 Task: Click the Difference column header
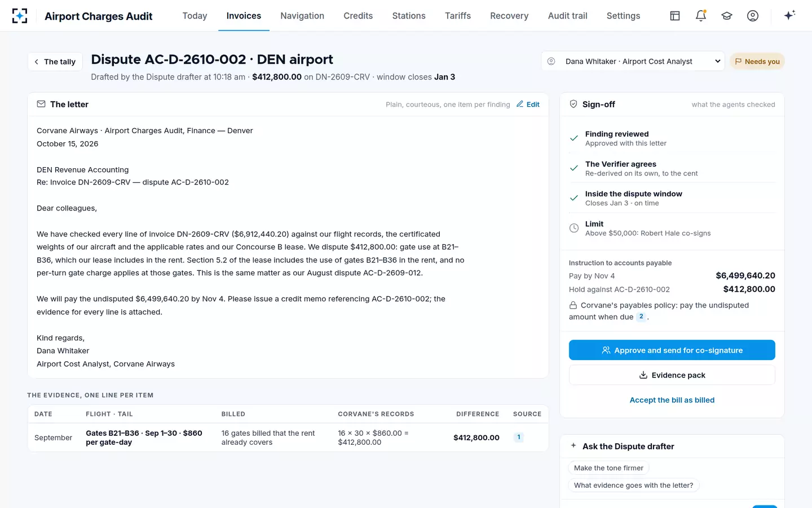coord(478,414)
